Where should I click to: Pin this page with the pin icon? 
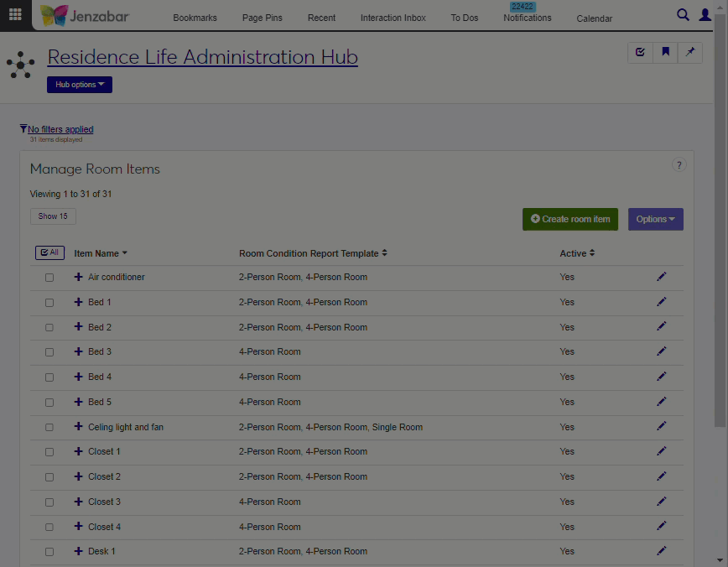click(690, 52)
